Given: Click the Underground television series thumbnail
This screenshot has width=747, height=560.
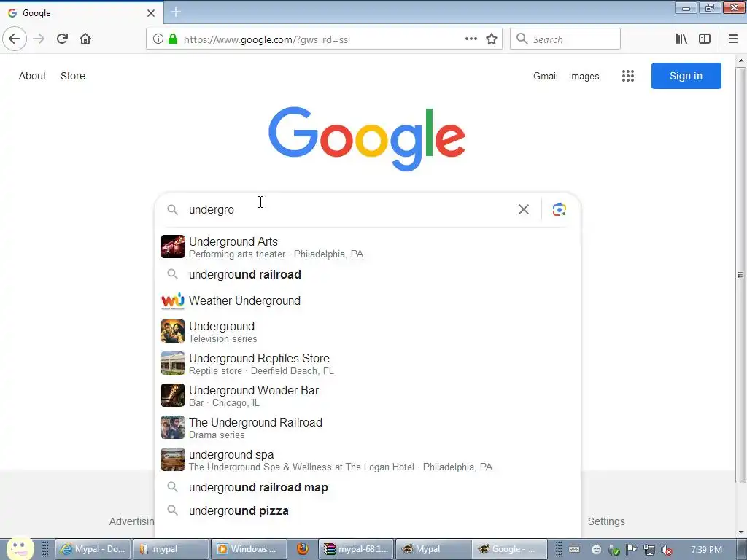Looking at the screenshot, I should [x=172, y=331].
